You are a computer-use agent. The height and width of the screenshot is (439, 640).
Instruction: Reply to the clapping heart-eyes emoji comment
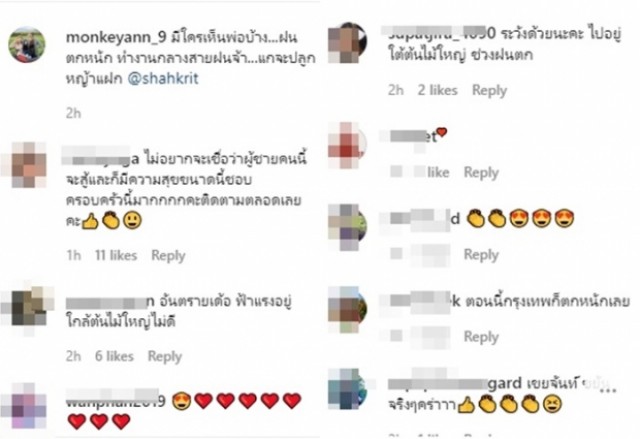481,255
